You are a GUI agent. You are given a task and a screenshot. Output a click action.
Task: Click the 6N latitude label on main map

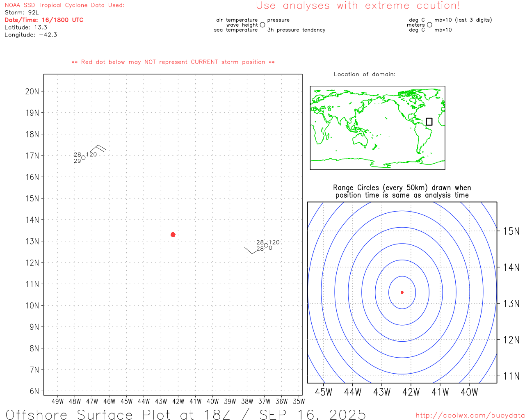click(34, 391)
